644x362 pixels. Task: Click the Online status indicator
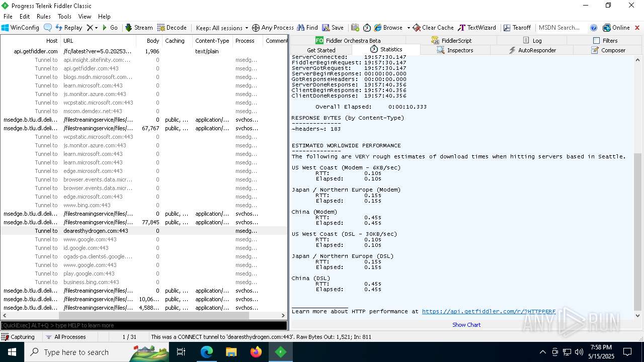pyautogui.click(x=616, y=28)
